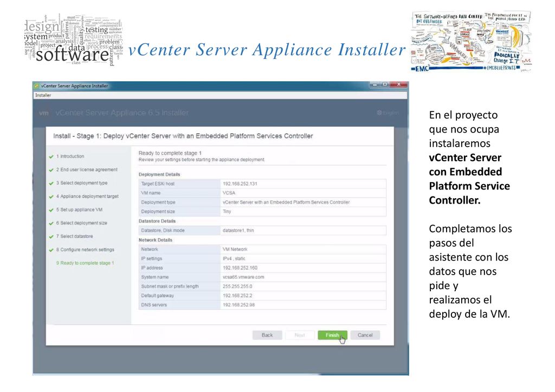This screenshot has width=555, height=392.
Task: Select the DNS server value 192.168.252.98
Action: [x=239, y=305]
